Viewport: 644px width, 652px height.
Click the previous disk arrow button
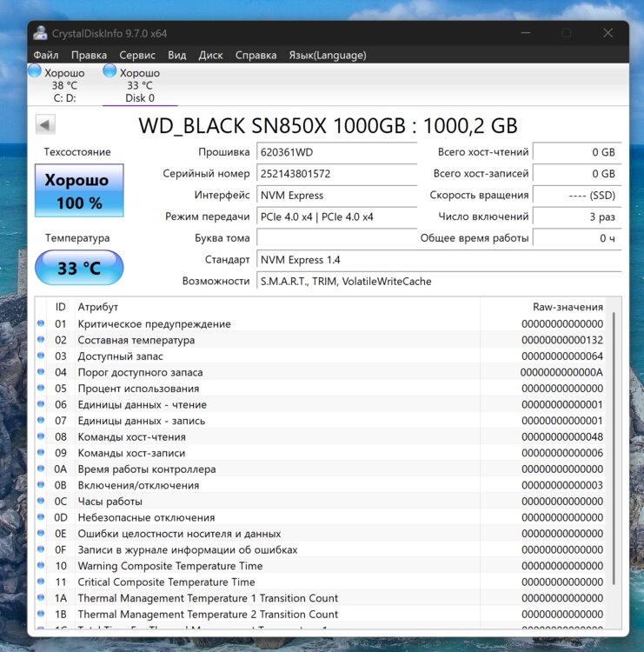[x=43, y=125]
